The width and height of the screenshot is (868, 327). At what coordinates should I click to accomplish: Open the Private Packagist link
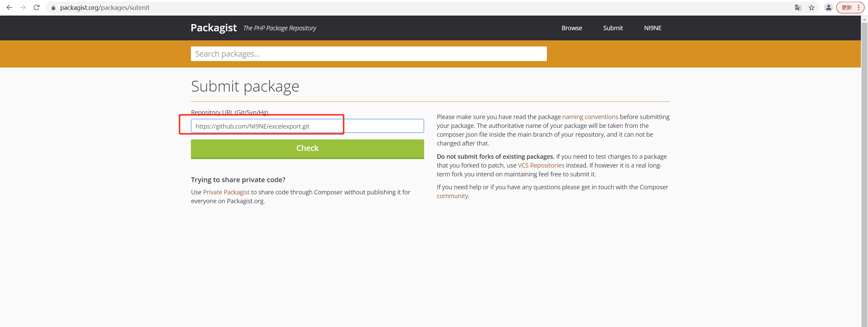(226, 192)
